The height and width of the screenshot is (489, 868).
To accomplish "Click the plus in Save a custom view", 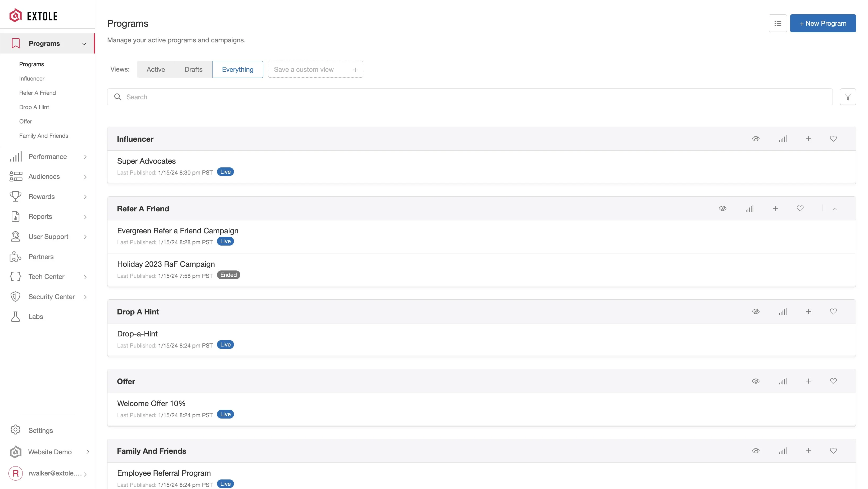I will pos(355,70).
